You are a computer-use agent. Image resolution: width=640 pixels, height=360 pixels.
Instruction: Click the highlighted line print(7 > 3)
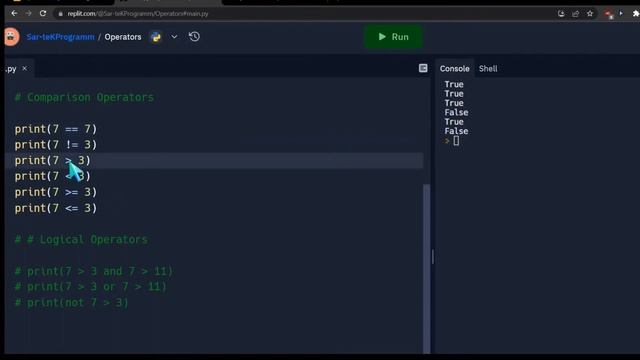pos(53,160)
